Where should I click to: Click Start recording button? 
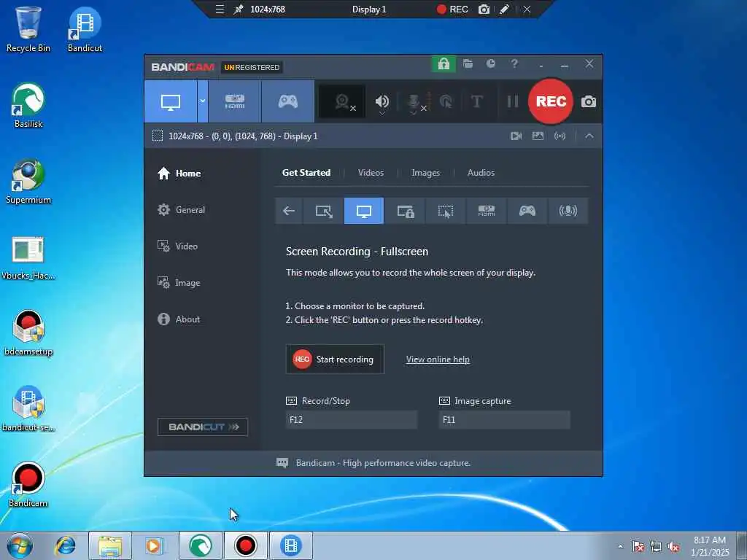[x=335, y=359]
